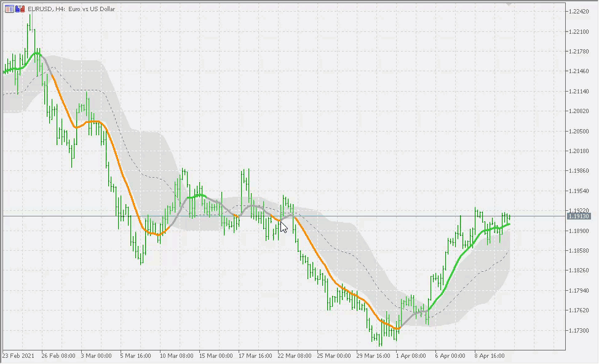Click the 1.18900 price scale label
The height and width of the screenshot is (364, 599).
pos(578,231)
